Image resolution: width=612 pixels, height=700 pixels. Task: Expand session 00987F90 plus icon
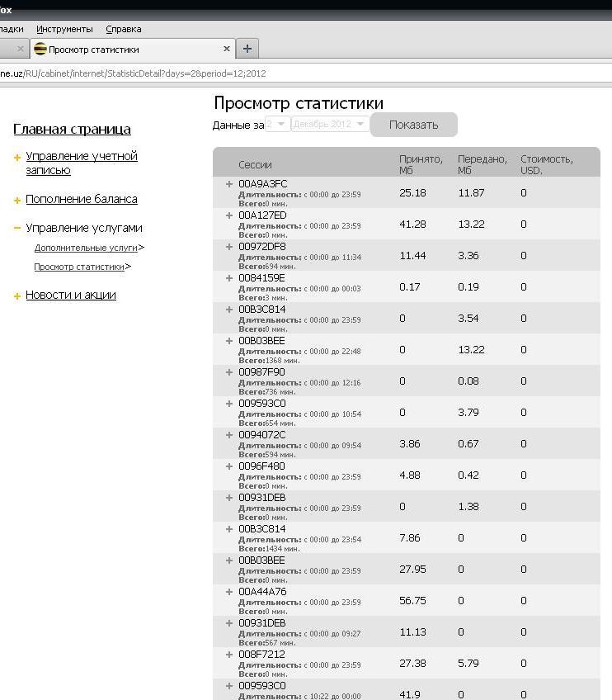point(229,371)
